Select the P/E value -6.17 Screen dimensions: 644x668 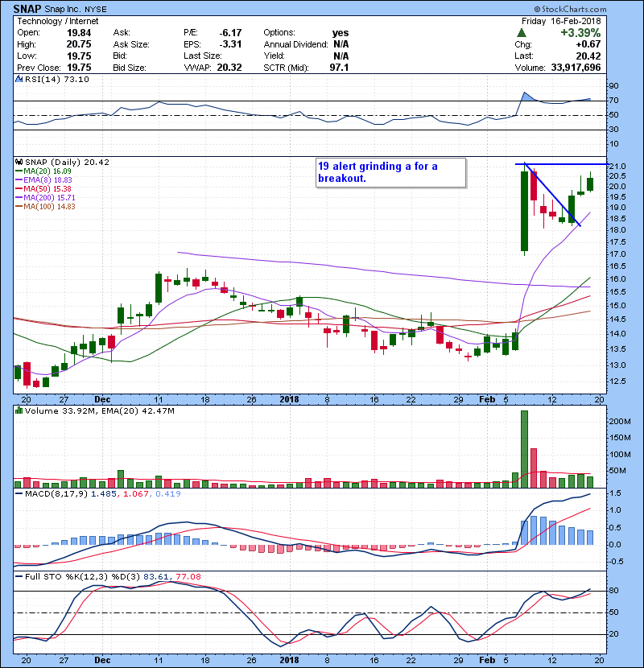tap(230, 33)
